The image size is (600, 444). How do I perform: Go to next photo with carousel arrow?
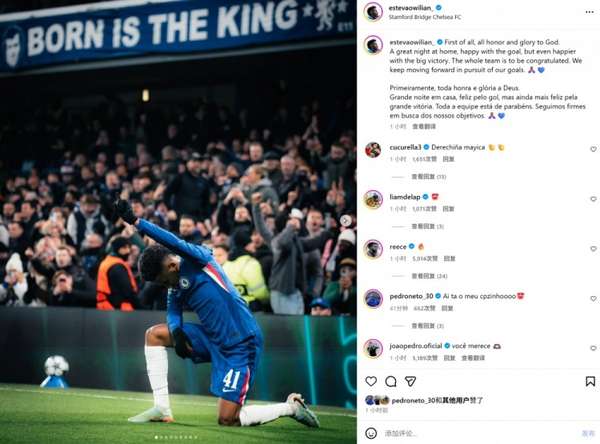pyautogui.click(x=346, y=220)
